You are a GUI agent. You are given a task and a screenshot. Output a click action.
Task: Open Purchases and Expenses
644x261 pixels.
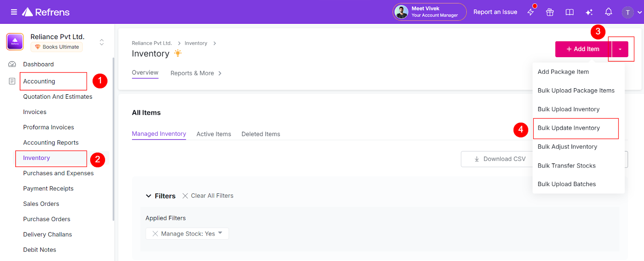point(58,173)
